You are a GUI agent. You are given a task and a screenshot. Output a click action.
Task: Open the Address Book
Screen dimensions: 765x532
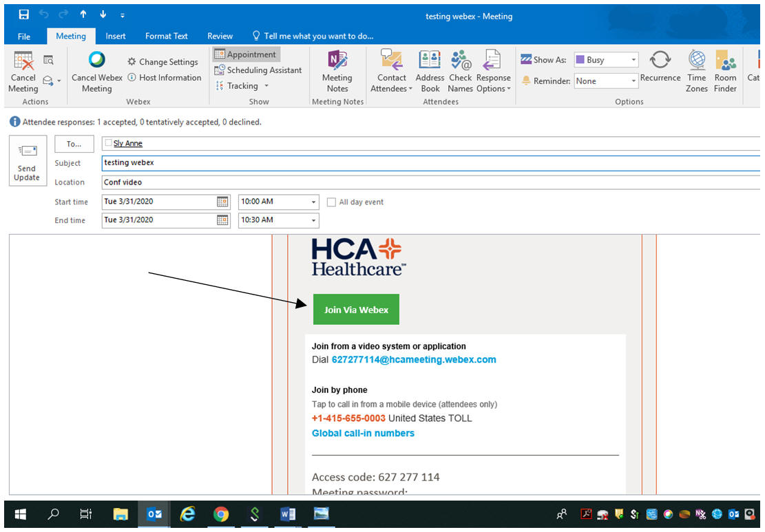430,61
